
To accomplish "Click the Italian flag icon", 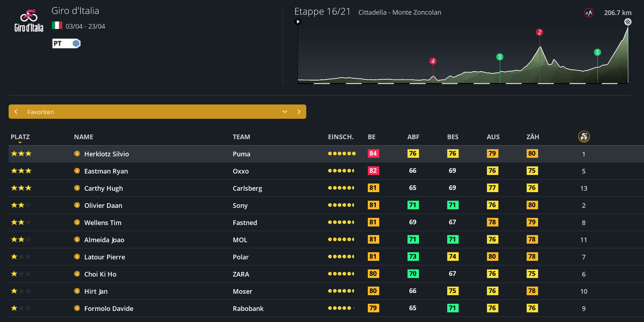I will 57,25.
